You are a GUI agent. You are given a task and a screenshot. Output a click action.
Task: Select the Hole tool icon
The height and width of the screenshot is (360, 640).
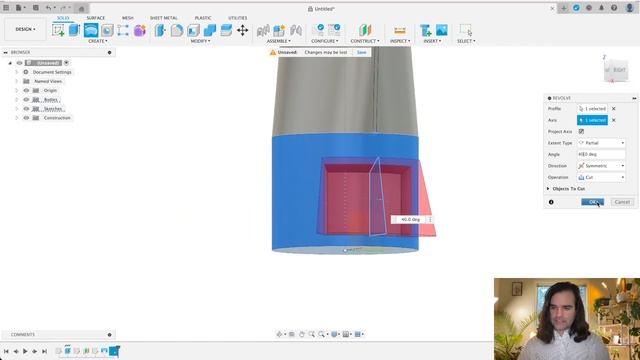107,30
